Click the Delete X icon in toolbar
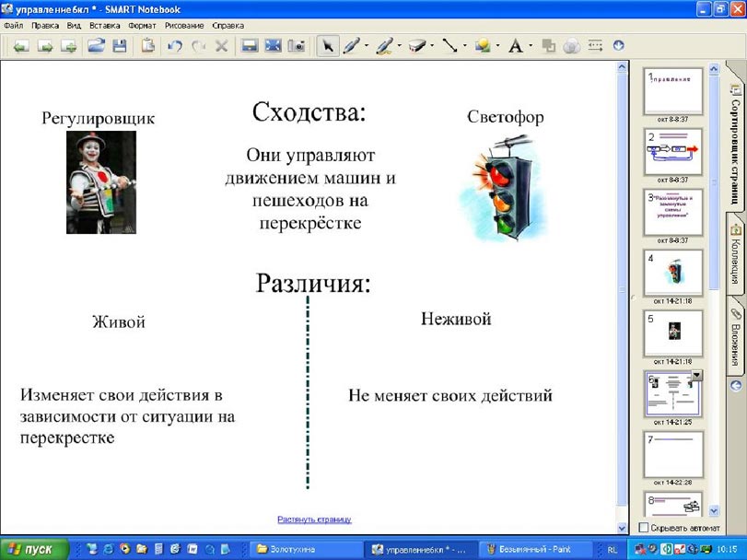 pyautogui.click(x=221, y=45)
